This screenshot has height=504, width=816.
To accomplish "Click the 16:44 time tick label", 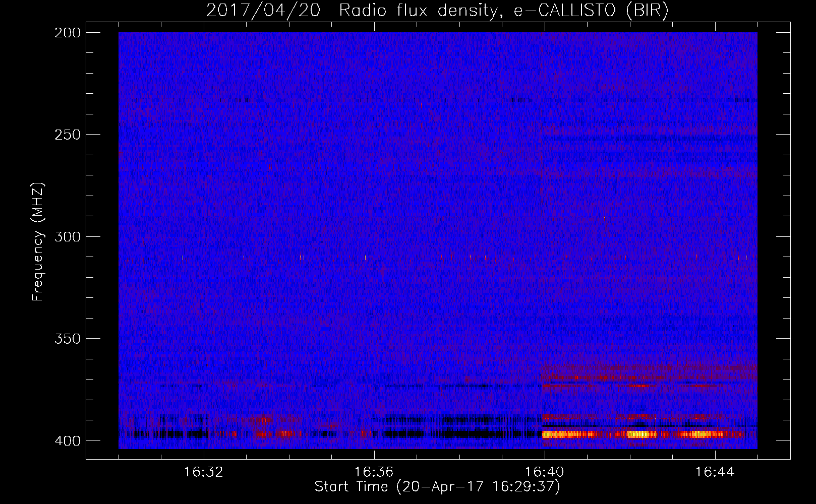I will tap(715, 472).
